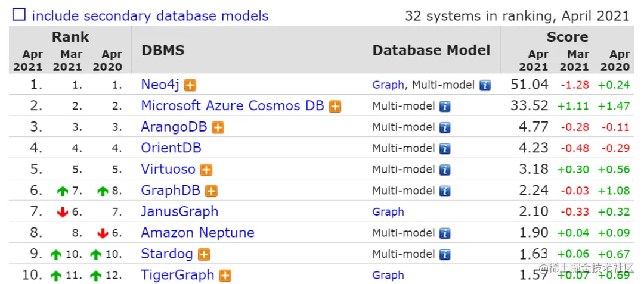Click the Graph model link for JanusGraph

(388, 212)
